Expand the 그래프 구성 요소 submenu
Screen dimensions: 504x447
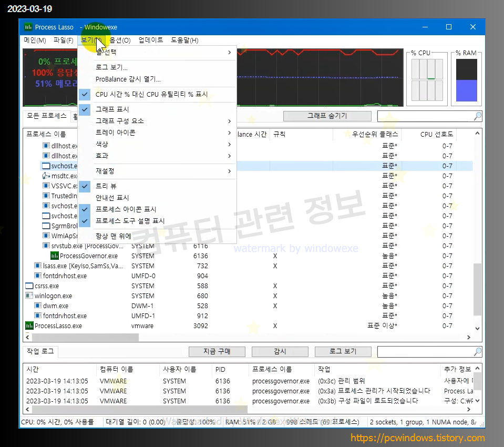pyautogui.click(x=158, y=121)
